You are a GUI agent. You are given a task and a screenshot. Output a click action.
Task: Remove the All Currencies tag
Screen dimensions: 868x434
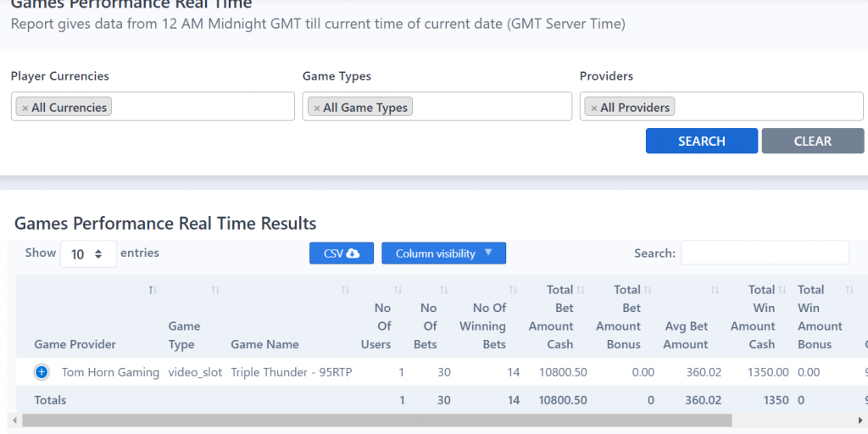[x=25, y=108]
